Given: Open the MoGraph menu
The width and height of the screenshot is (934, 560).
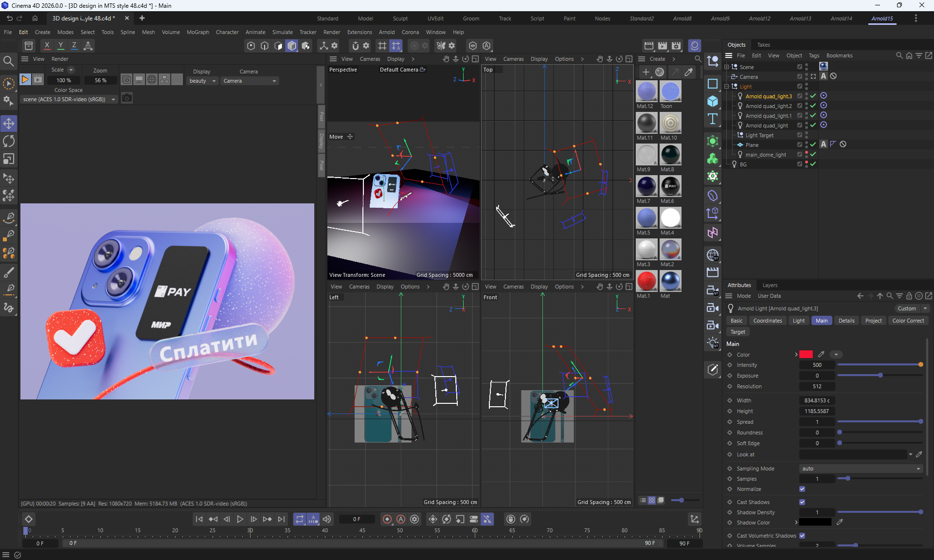Looking at the screenshot, I should tap(198, 32).
